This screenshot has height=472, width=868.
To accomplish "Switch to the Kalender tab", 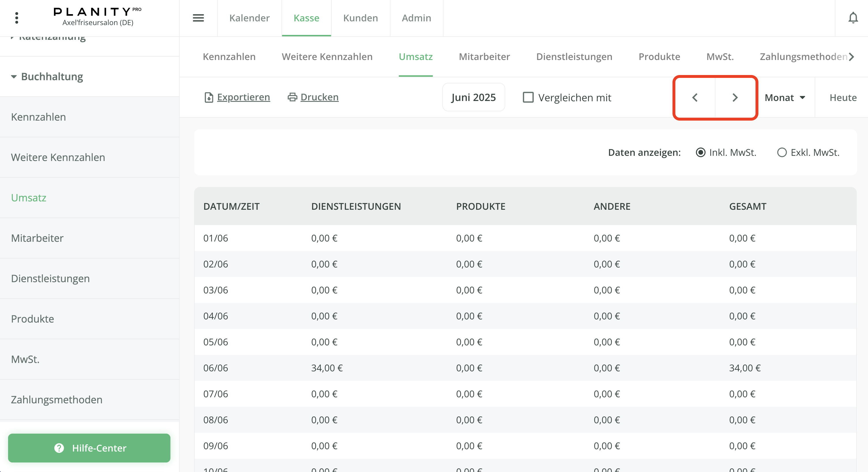I will [x=249, y=18].
